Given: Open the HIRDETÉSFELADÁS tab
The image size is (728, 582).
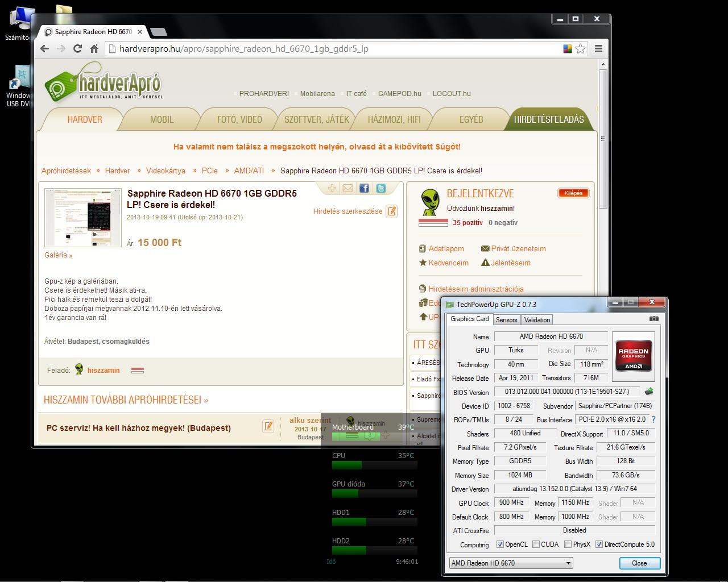Looking at the screenshot, I should click(549, 119).
